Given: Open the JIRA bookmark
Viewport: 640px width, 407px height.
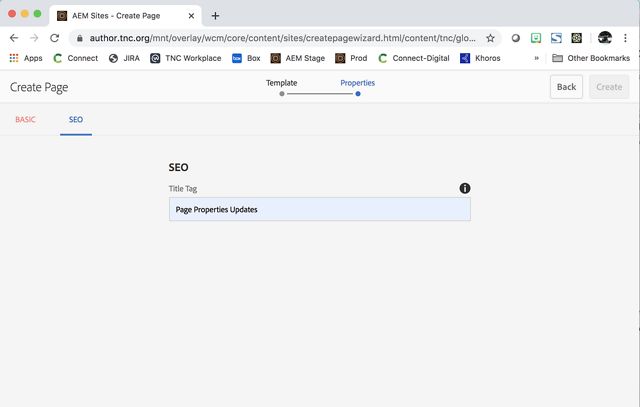Looking at the screenshot, I should coord(124,58).
